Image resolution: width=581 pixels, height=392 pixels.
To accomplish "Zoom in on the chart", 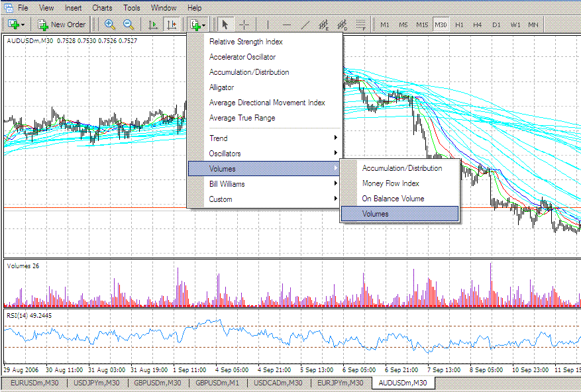I will click(109, 24).
